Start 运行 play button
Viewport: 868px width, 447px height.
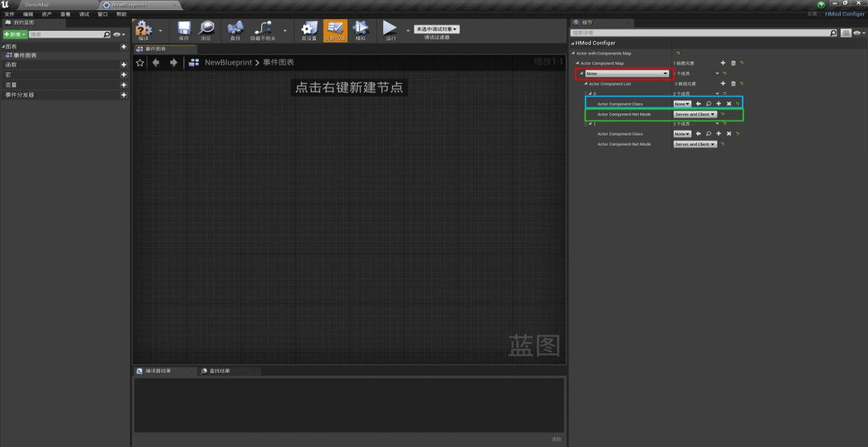pyautogui.click(x=390, y=30)
